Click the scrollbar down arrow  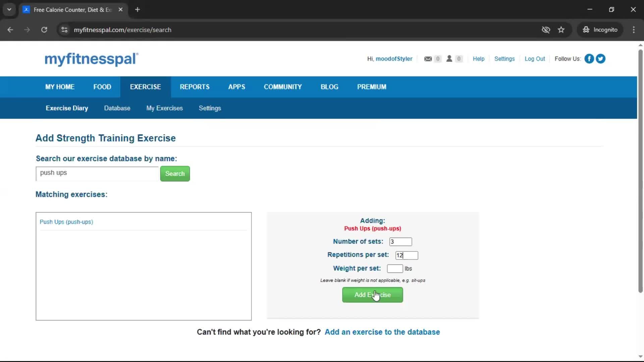point(640,356)
